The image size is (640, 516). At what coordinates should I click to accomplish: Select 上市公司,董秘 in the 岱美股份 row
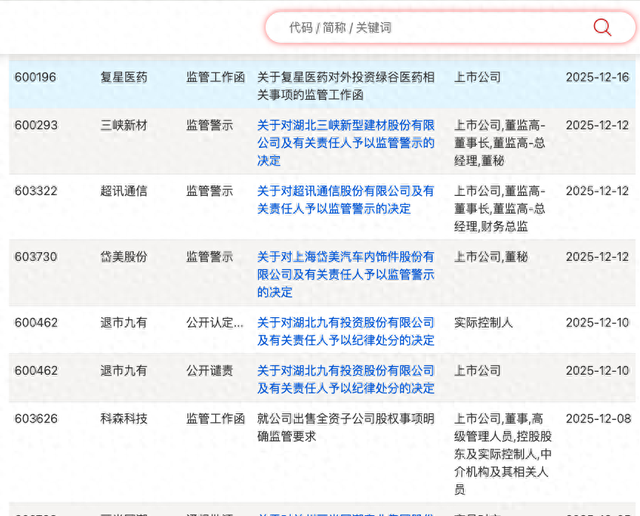491,257
